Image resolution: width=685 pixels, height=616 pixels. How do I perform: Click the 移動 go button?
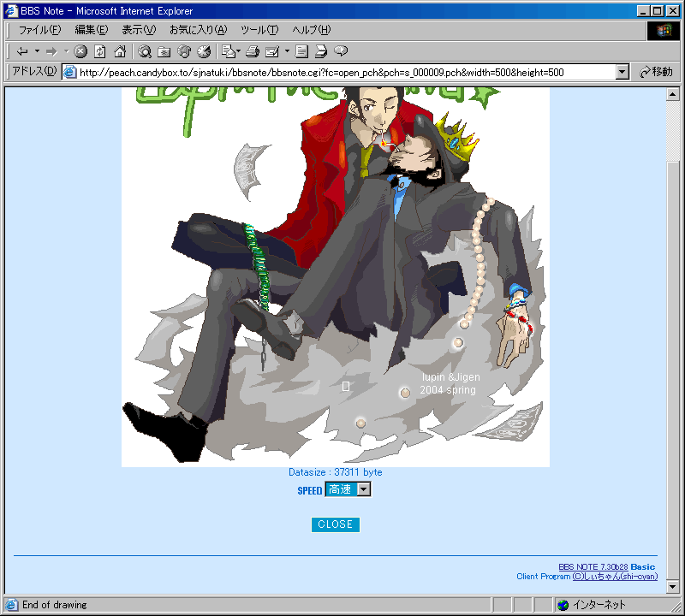(655, 72)
